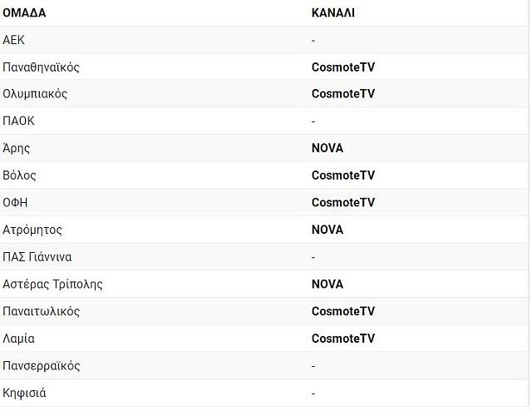Click CosmoteTV in the Παναιτωλικός row
This screenshot has height=411, width=532.
tap(343, 311)
